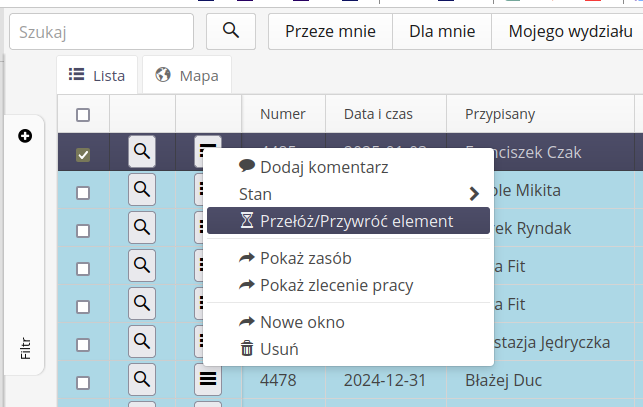Uncheck the checked first row checkbox
Image resolution: width=643 pixels, height=407 pixels.
click(x=83, y=154)
